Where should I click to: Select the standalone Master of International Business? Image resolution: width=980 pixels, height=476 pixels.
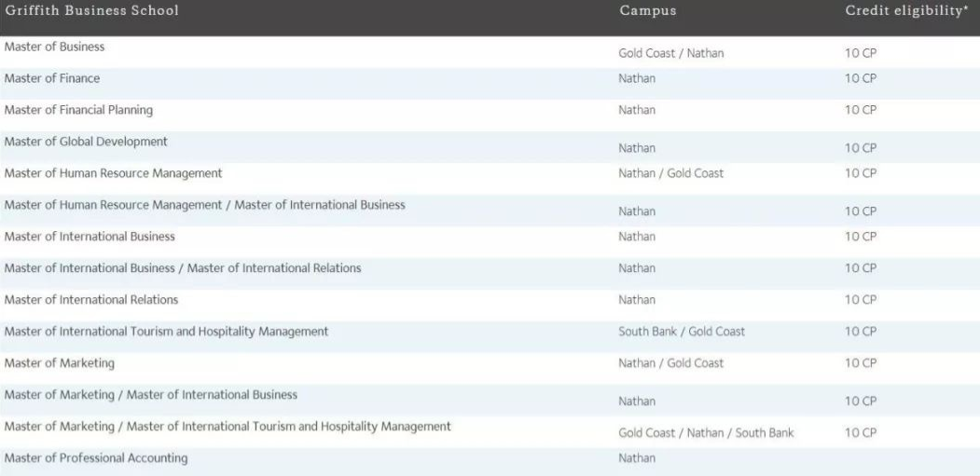(90, 237)
